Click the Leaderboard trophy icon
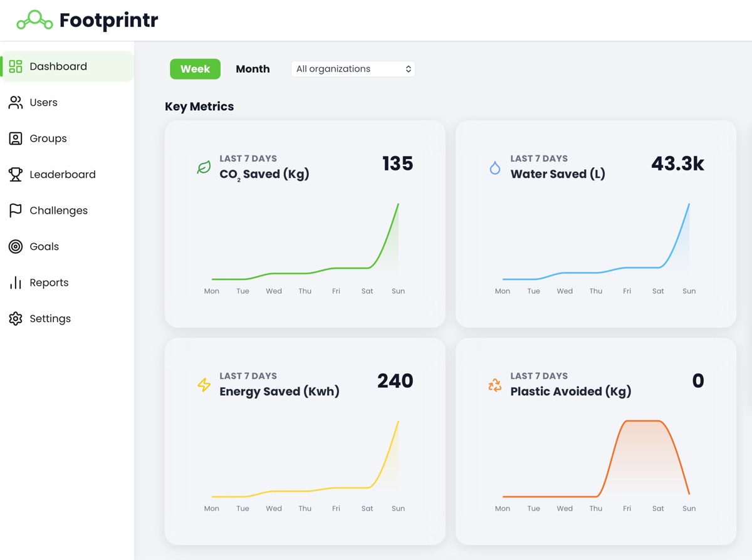 16,174
